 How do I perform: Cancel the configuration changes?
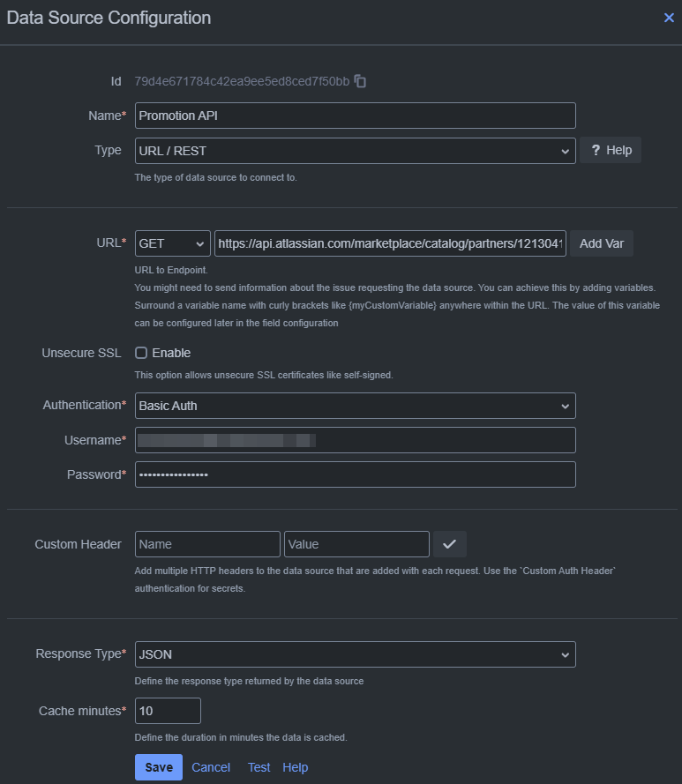pos(211,767)
